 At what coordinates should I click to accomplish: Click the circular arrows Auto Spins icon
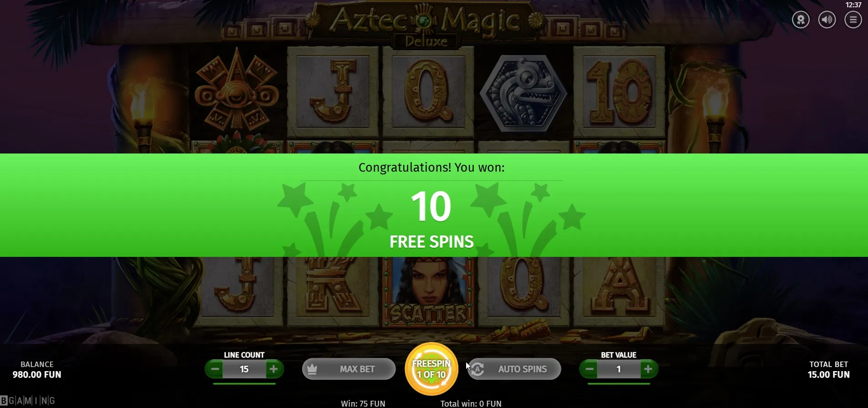[x=478, y=369]
